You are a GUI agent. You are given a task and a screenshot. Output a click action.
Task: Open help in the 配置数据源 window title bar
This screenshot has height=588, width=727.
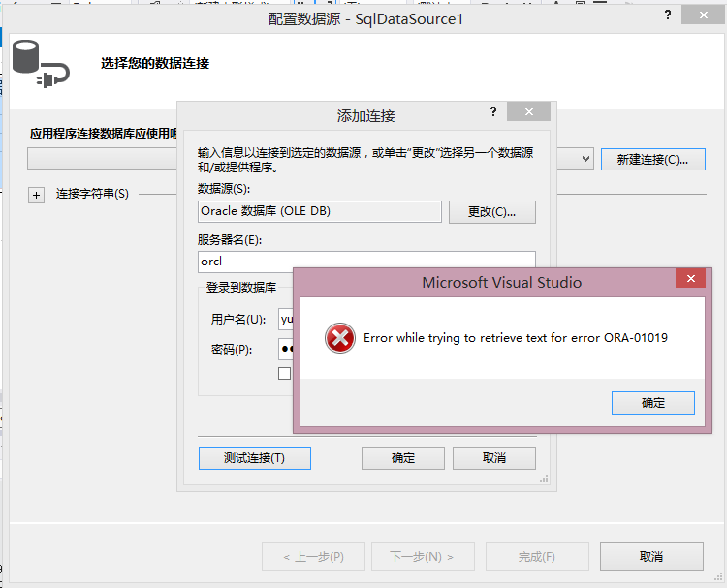(x=668, y=15)
